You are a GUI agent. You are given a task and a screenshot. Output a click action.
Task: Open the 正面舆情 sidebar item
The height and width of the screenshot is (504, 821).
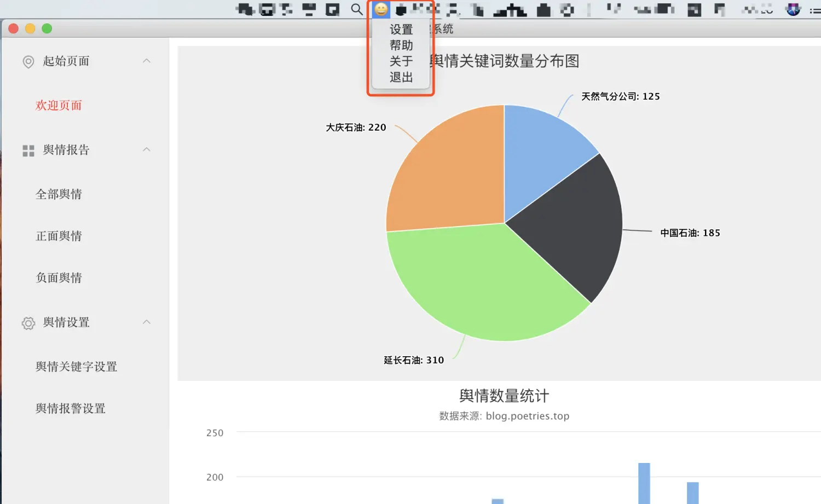click(x=59, y=236)
